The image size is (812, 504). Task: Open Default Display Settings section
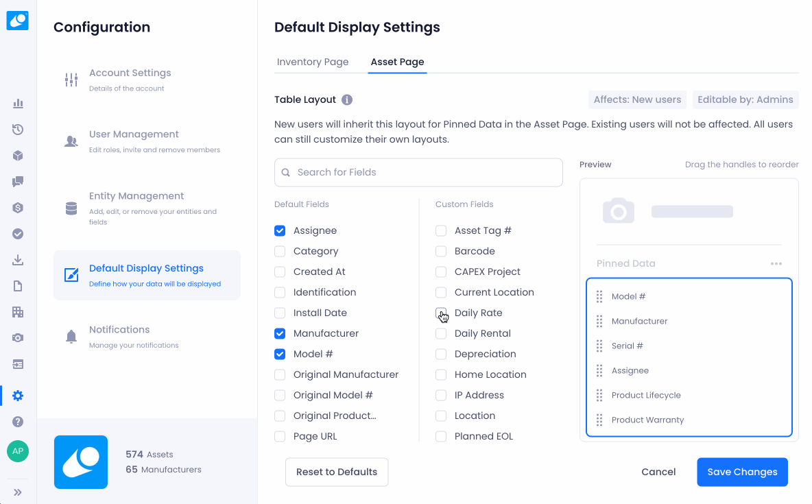tap(147, 275)
